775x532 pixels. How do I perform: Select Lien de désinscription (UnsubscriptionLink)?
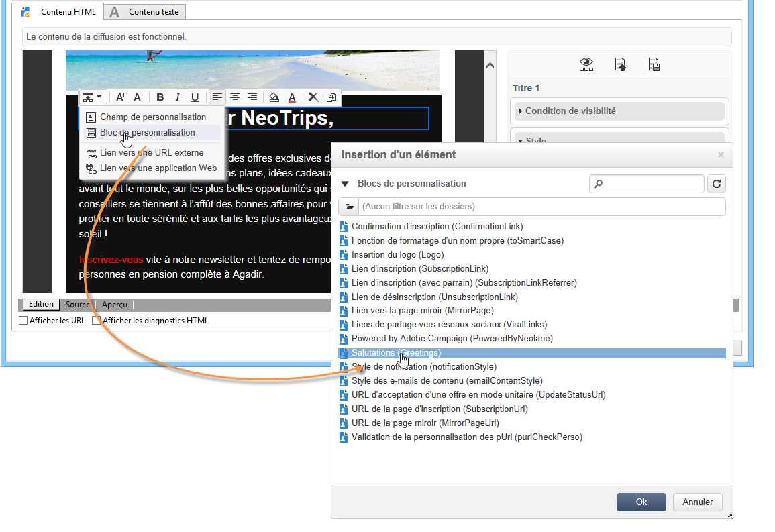pos(434,297)
